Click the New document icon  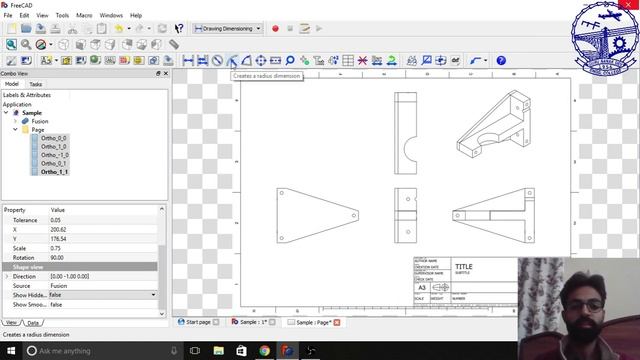tap(11, 29)
